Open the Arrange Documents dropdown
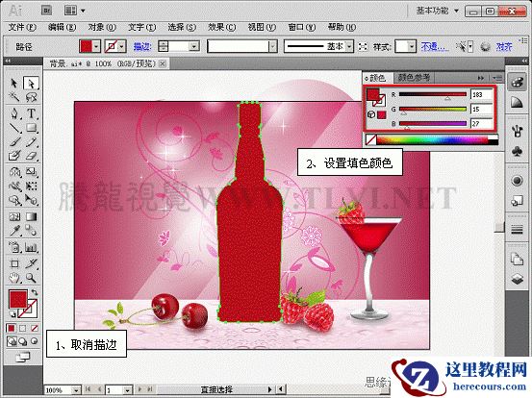The width and height of the screenshot is (532, 398). point(74,11)
